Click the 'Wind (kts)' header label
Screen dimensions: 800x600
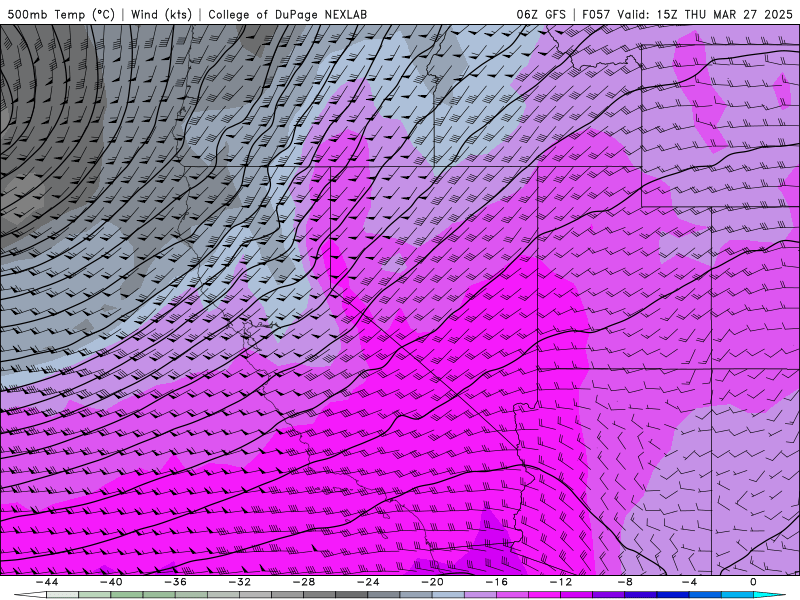[x=161, y=14]
